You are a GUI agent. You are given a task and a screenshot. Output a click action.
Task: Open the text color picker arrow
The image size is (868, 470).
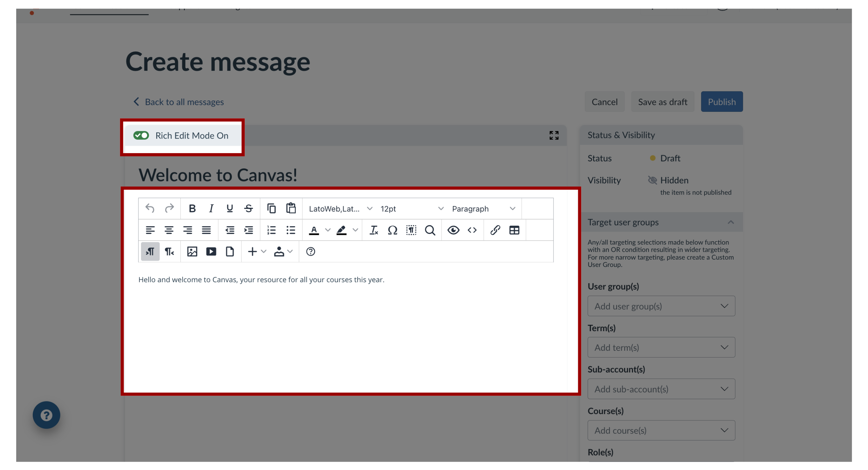pos(328,230)
